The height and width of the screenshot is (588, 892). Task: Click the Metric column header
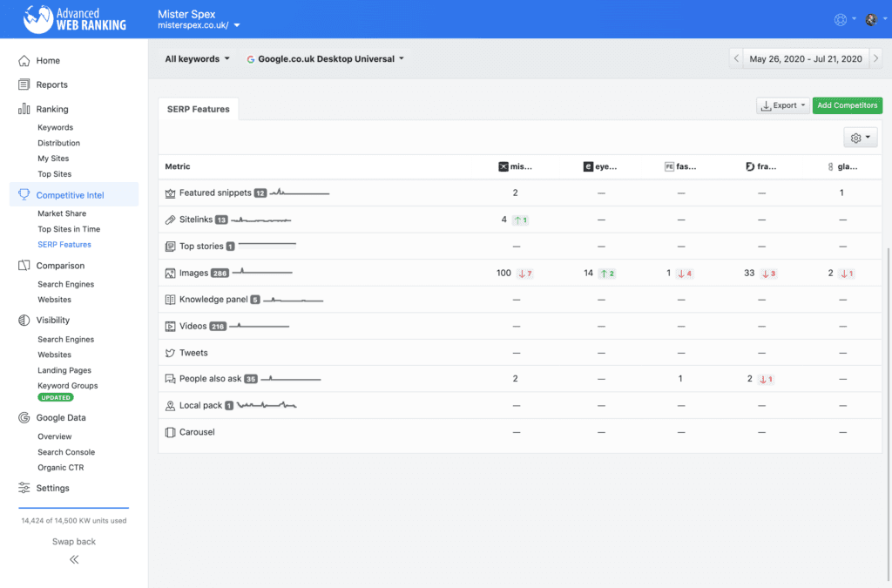[178, 166]
